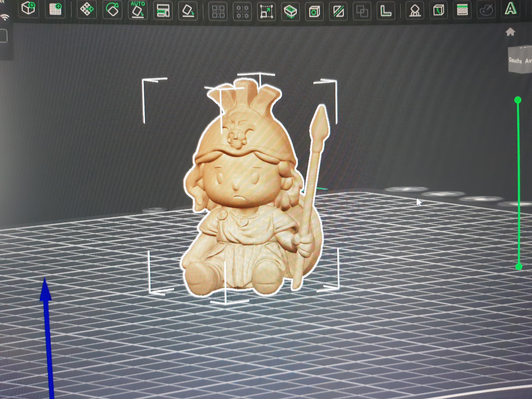
Task: Click the AUTO orientation icon
Action: click(x=138, y=10)
